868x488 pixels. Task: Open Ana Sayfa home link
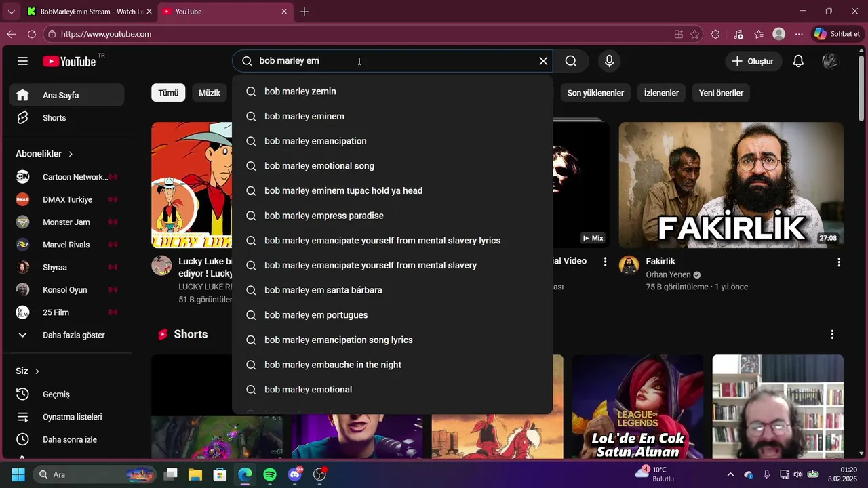tap(66, 95)
